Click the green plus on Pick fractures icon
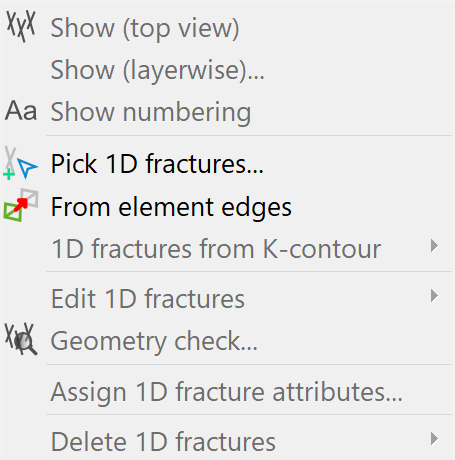The height and width of the screenshot is (460, 455). pyautogui.click(x=9, y=174)
